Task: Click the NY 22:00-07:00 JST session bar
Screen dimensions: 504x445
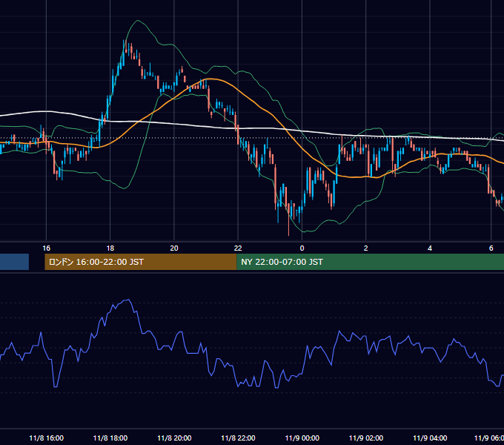Action: (x=371, y=262)
